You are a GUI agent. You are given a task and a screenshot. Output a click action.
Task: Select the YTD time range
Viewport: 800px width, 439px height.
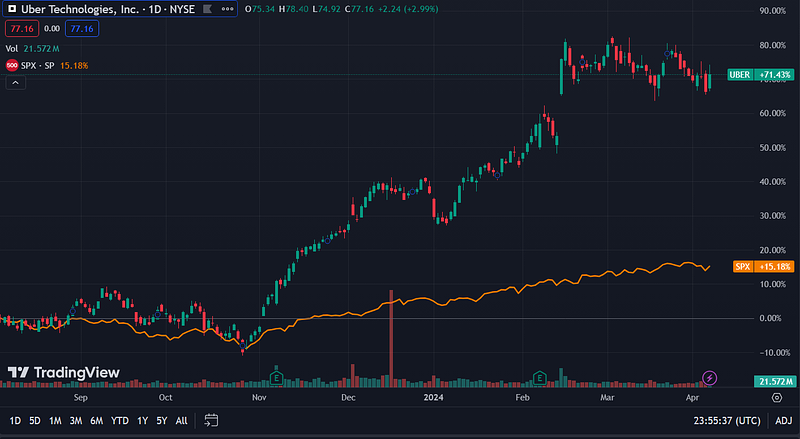120,421
